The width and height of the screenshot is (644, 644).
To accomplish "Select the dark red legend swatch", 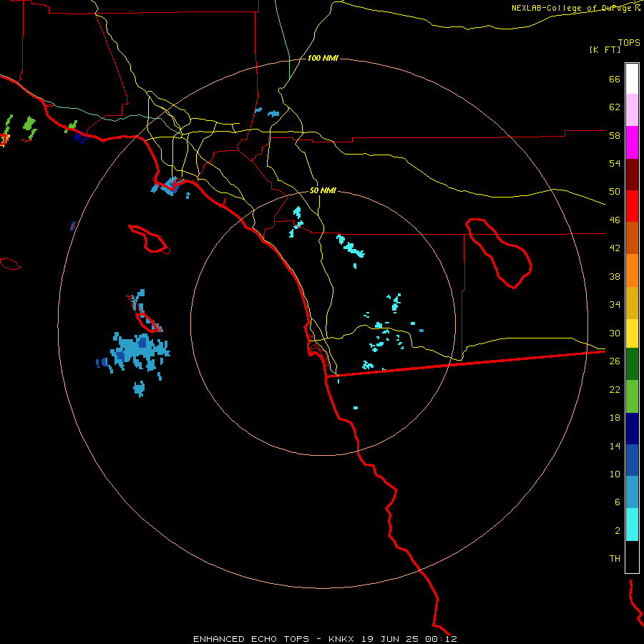I will coord(632,175).
